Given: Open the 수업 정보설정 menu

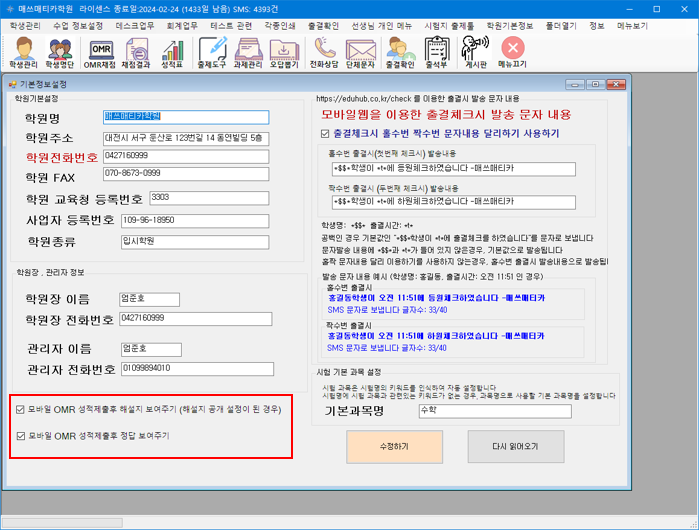Looking at the screenshot, I should 78,26.
